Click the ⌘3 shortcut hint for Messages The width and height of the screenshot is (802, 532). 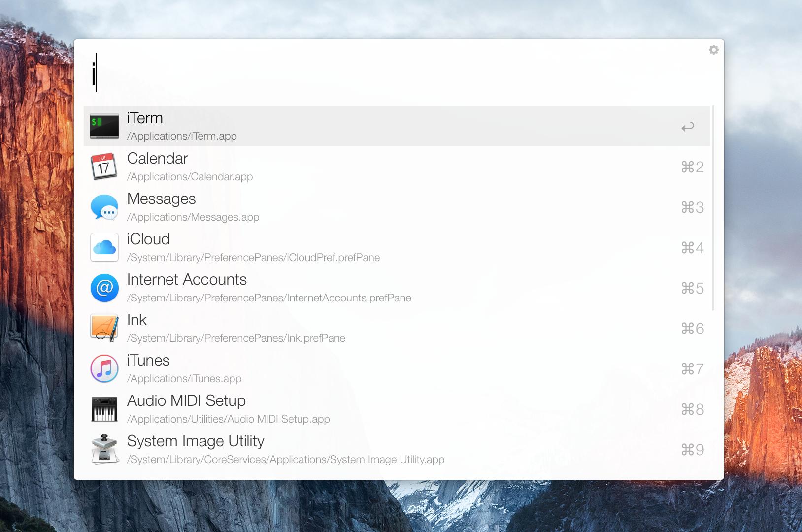click(x=692, y=207)
